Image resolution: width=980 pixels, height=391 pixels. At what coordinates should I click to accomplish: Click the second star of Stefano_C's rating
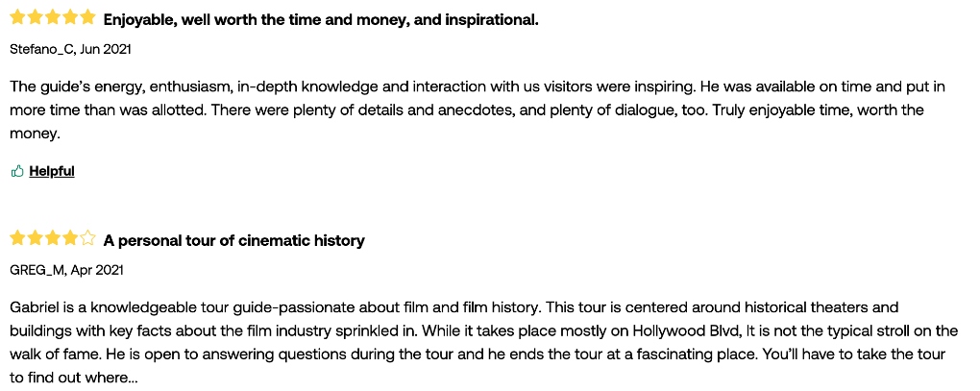click(x=35, y=17)
